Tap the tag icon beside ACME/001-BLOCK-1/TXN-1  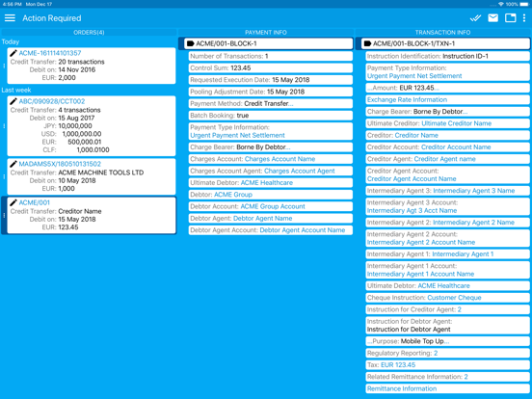pyautogui.click(x=367, y=43)
